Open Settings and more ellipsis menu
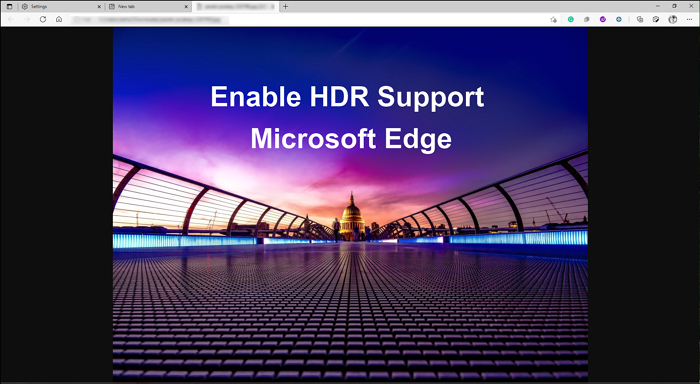 click(x=689, y=19)
